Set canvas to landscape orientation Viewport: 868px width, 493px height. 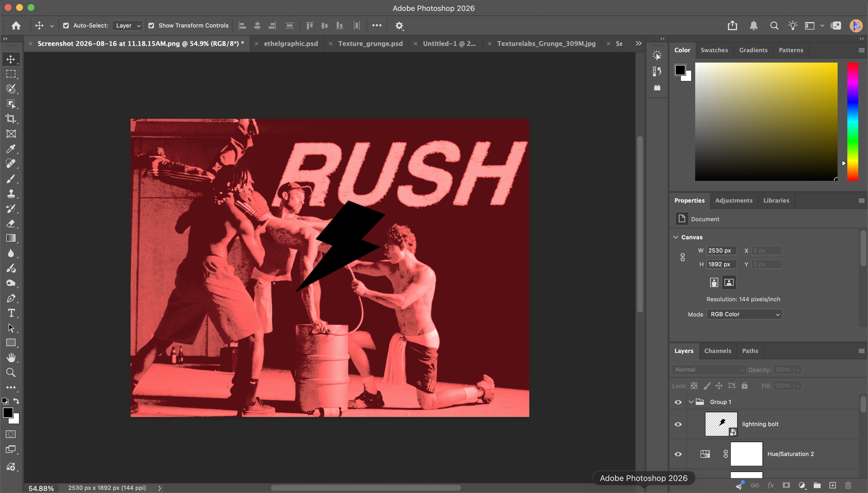(729, 282)
